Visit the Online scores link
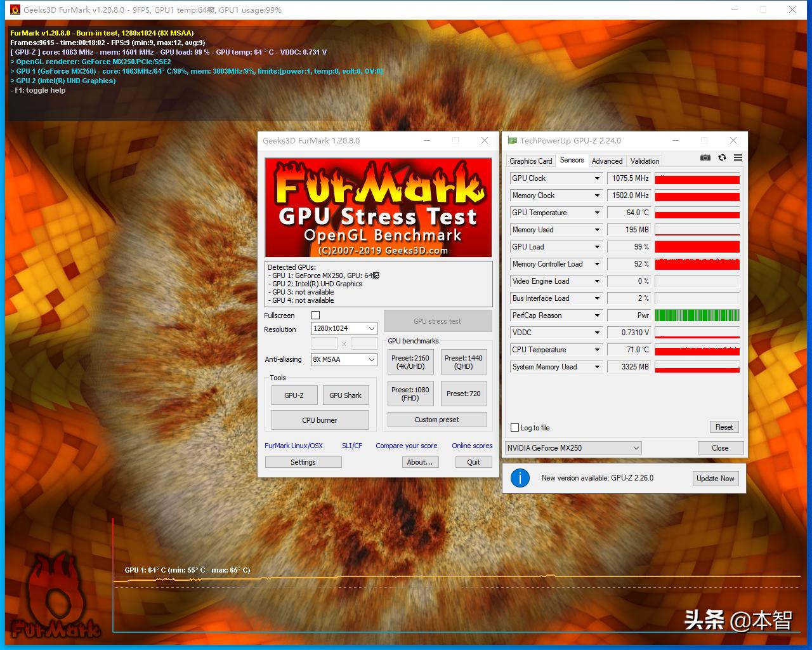 (x=472, y=446)
